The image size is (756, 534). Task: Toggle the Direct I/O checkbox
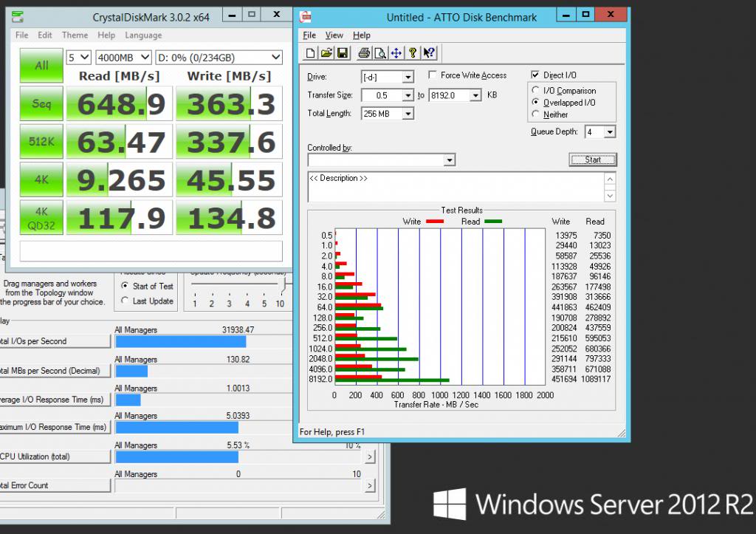click(535, 75)
